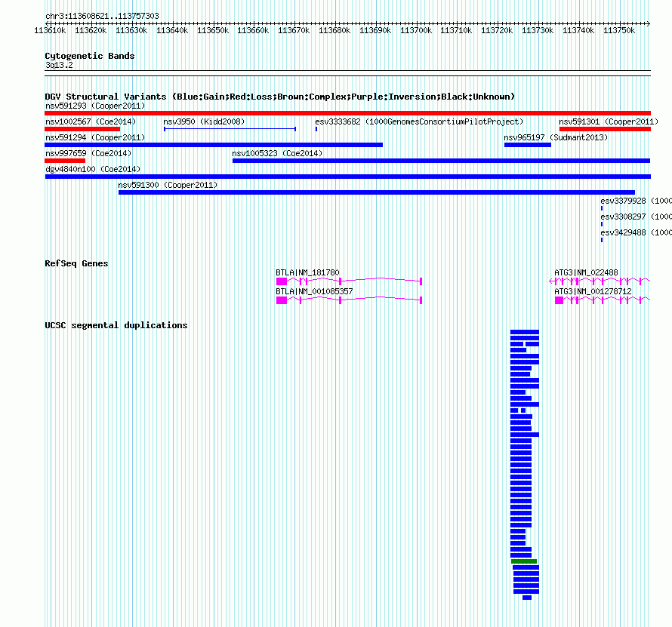Click the first exon block of BTLA NM_181780
Image resolution: width=672 pixels, height=627 pixels.
(282, 281)
